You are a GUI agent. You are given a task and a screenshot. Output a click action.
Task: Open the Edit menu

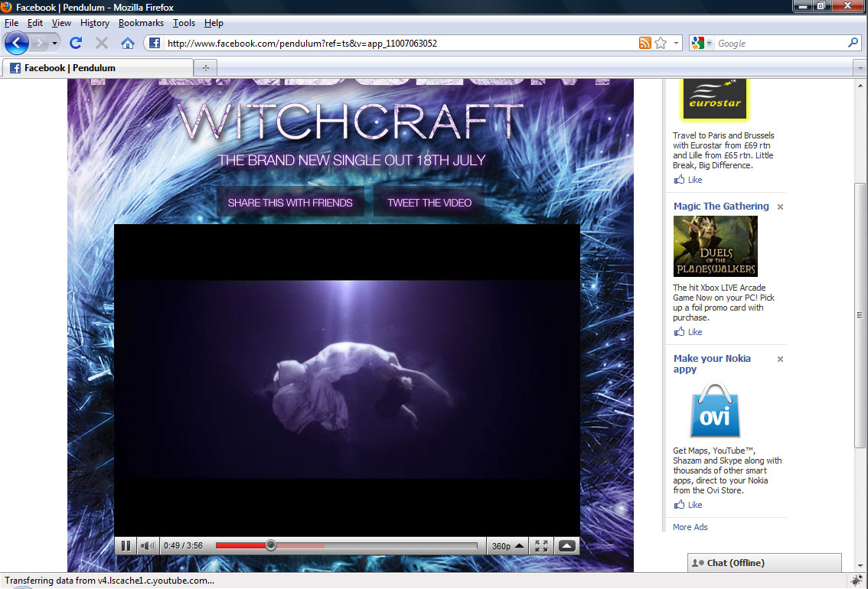pyautogui.click(x=35, y=23)
